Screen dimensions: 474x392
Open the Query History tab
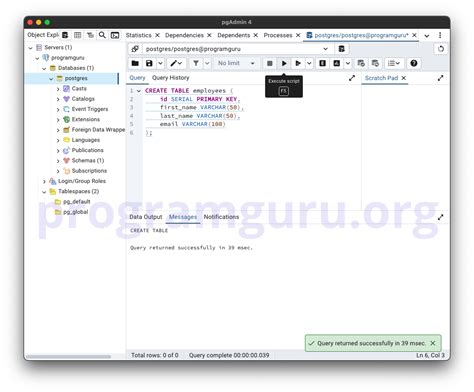pos(171,78)
